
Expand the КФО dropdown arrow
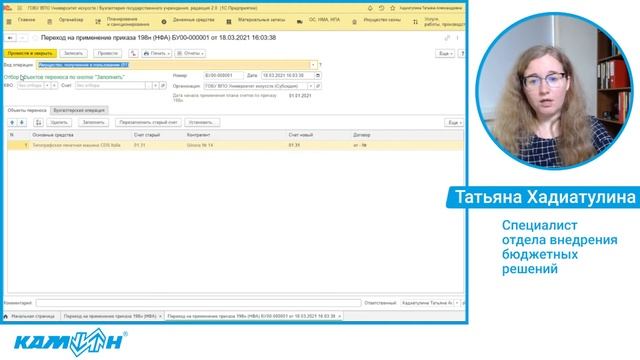(x=47, y=86)
